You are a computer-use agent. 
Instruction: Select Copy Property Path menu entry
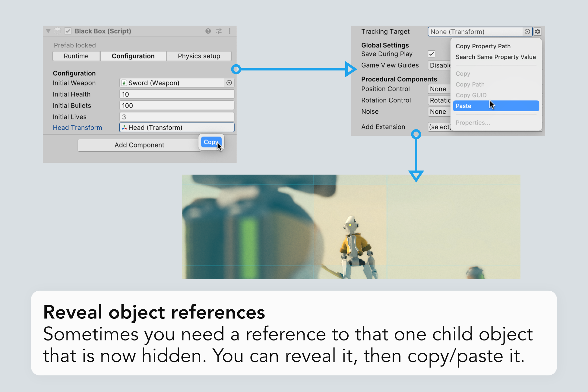[x=483, y=46]
